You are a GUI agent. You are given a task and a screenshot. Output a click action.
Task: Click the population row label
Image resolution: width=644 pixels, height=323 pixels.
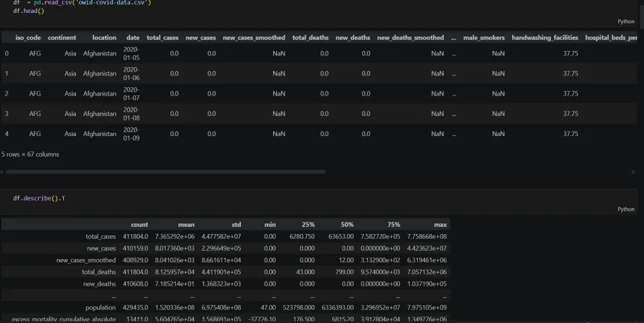tap(100, 308)
